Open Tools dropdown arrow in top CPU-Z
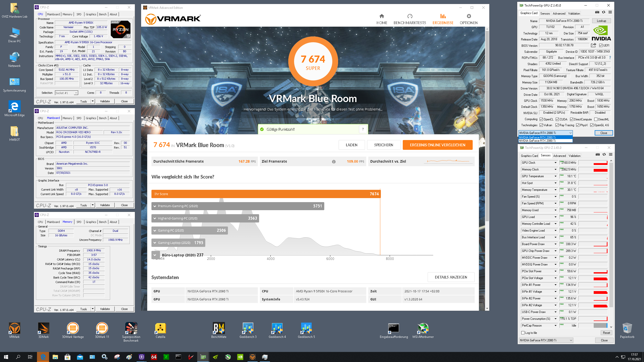The height and width of the screenshot is (362, 644). click(93, 101)
